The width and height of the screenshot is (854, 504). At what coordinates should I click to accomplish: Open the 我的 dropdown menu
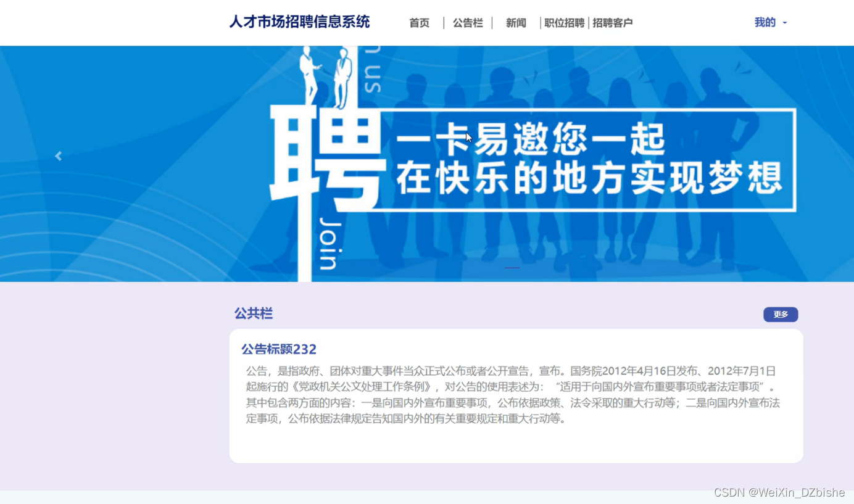click(771, 23)
